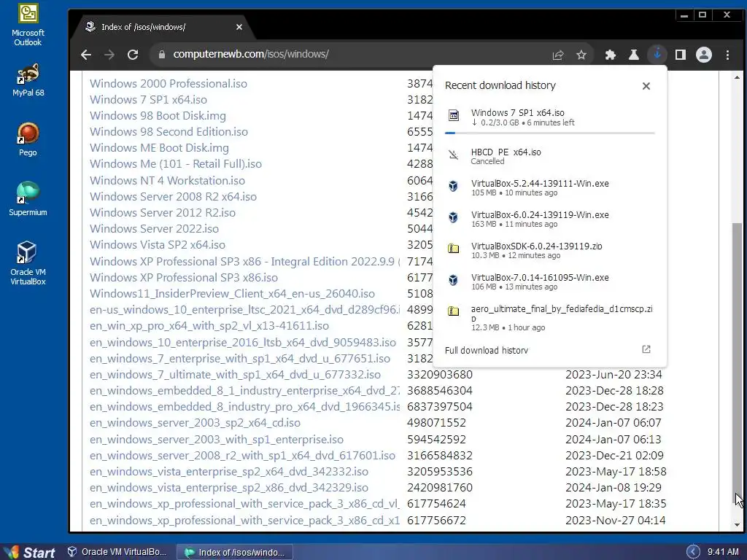Open VirtualBox-5.2.44-139111-Win.exe download
Screen dimensions: 747x560
point(550,187)
